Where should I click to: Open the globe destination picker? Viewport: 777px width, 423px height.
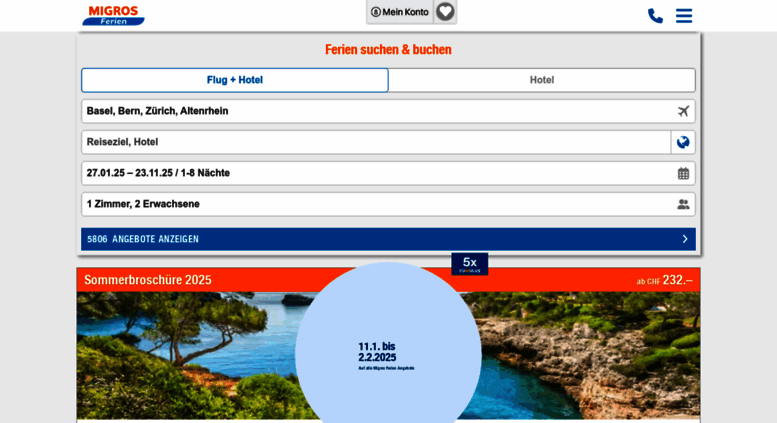683,142
